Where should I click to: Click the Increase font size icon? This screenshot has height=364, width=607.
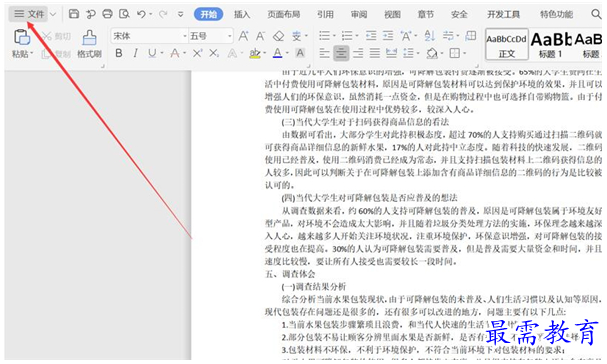coord(243,36)
